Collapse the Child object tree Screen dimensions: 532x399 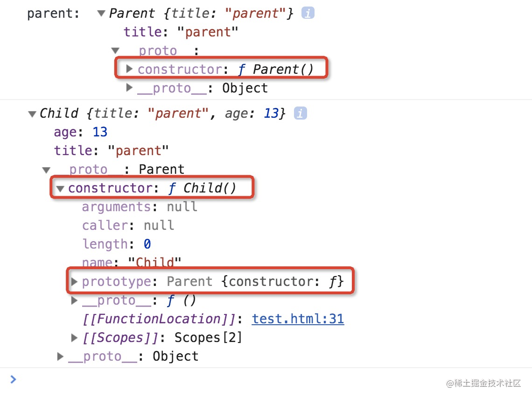tap(32, 114)
